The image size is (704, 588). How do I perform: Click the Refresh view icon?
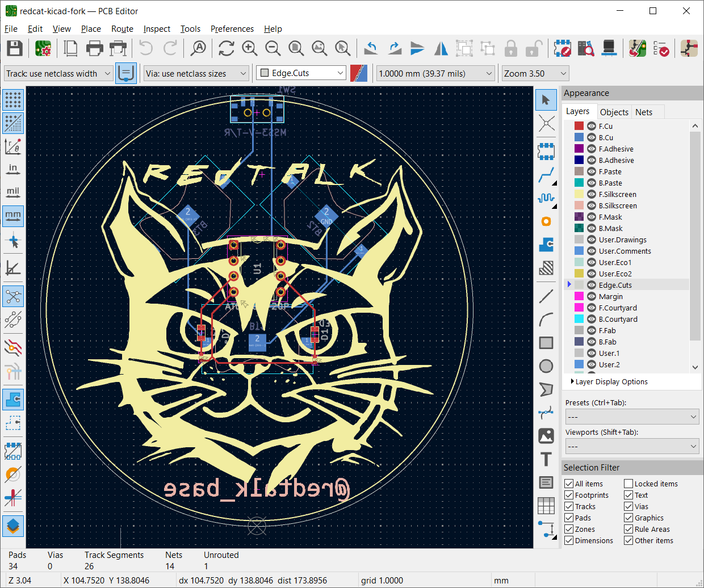coord(226,48)
